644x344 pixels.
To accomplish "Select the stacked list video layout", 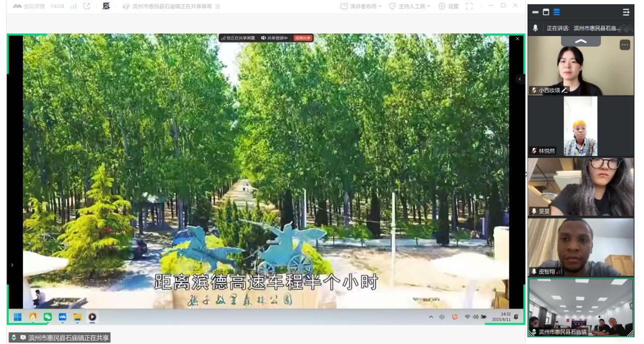I will 557,12.
